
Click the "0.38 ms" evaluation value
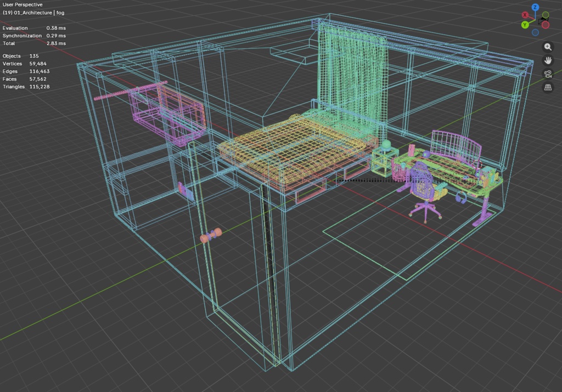click(x=56, y=28)
